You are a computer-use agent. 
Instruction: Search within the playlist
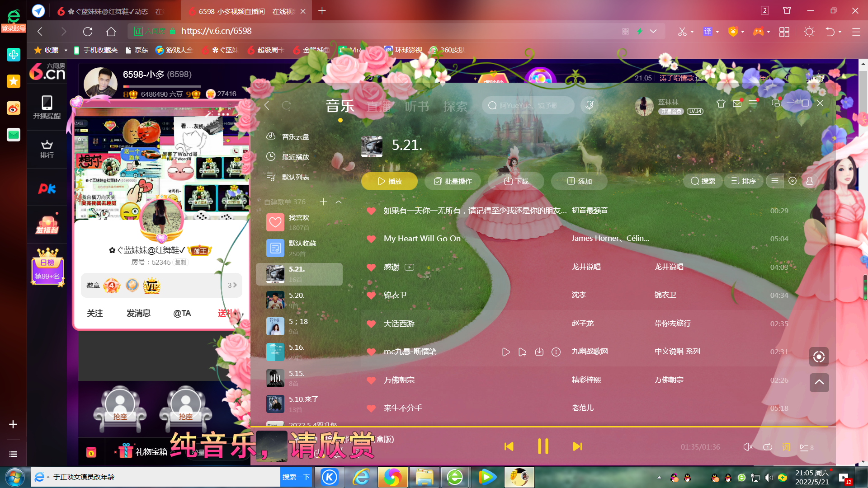pyautogui.click(x=703, y=181)
